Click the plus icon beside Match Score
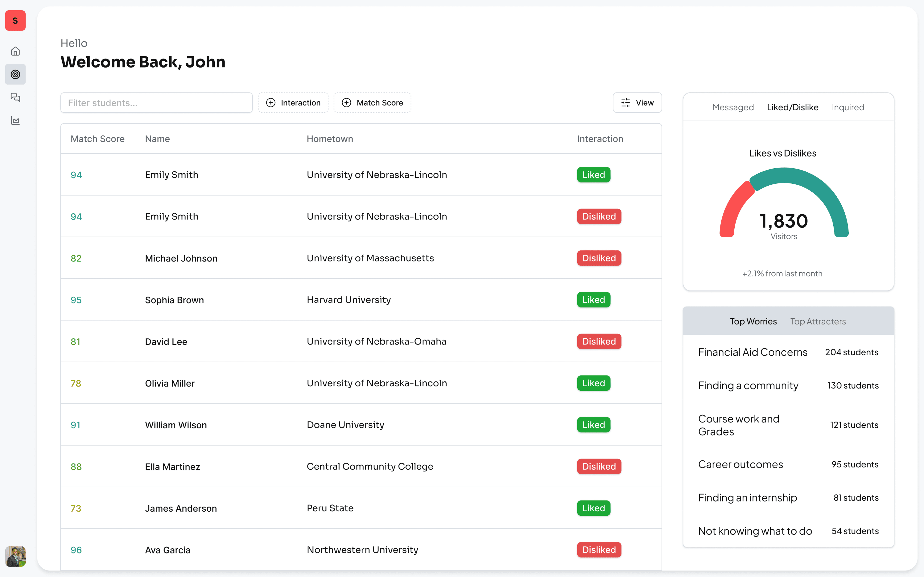 click(346, 102)
